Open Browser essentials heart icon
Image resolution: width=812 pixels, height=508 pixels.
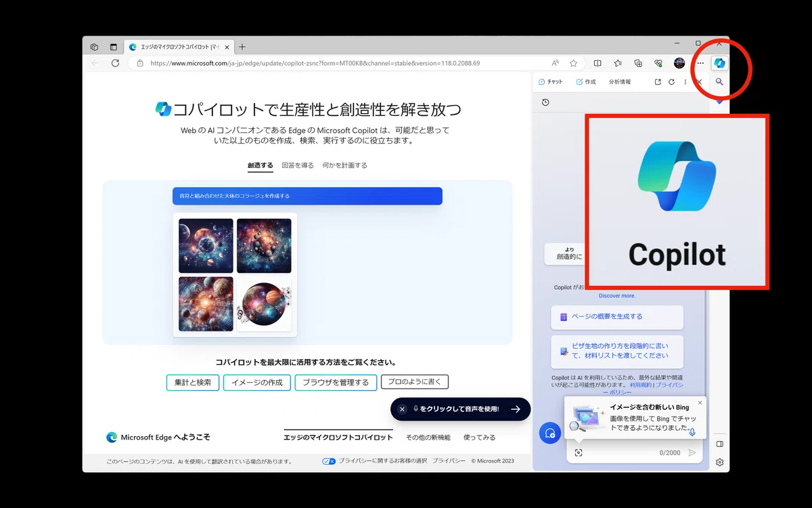[658, 63]
